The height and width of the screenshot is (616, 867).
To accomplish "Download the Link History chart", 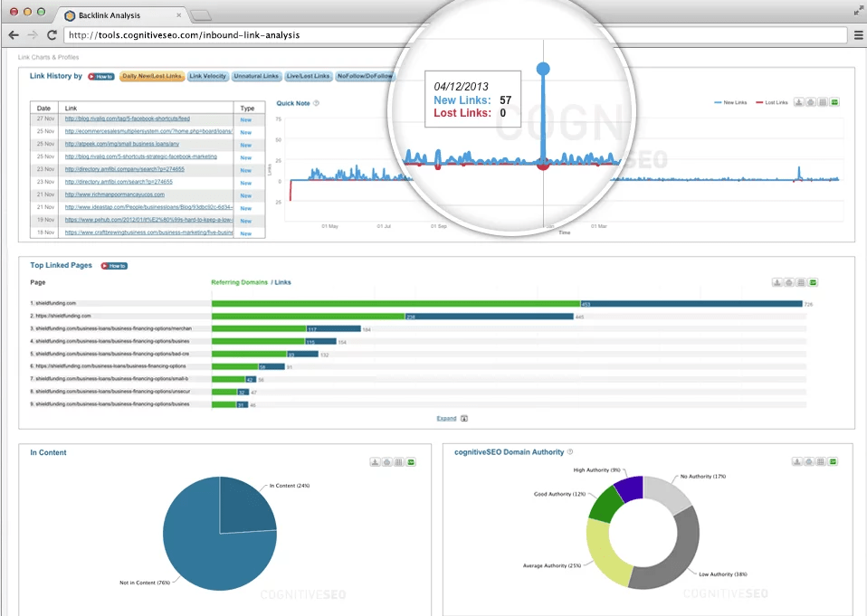I will (799, 102).
